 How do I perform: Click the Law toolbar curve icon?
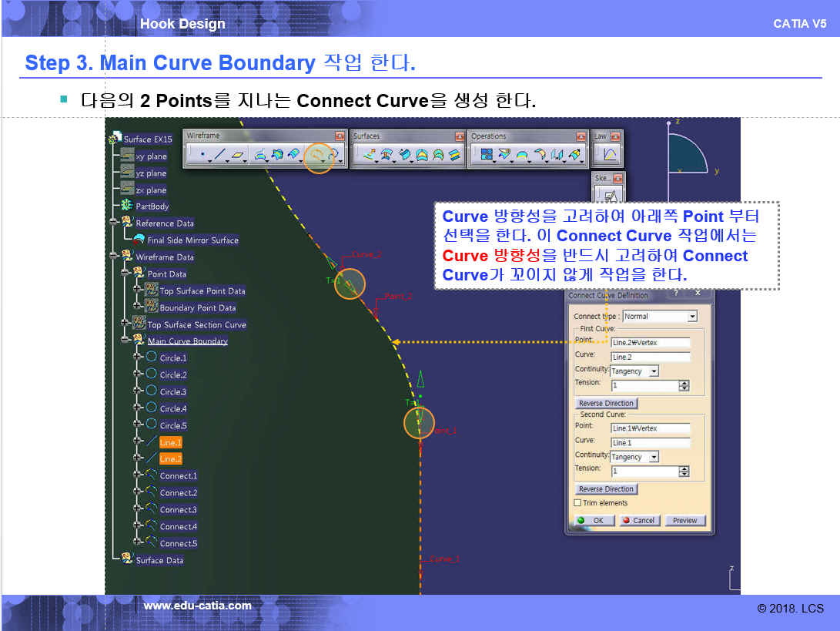click(x=610, y=155)
